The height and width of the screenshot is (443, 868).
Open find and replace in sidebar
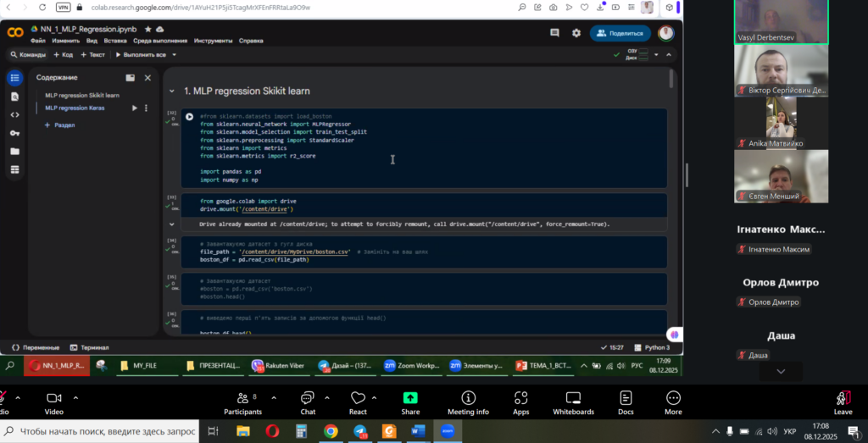(14, 97)
